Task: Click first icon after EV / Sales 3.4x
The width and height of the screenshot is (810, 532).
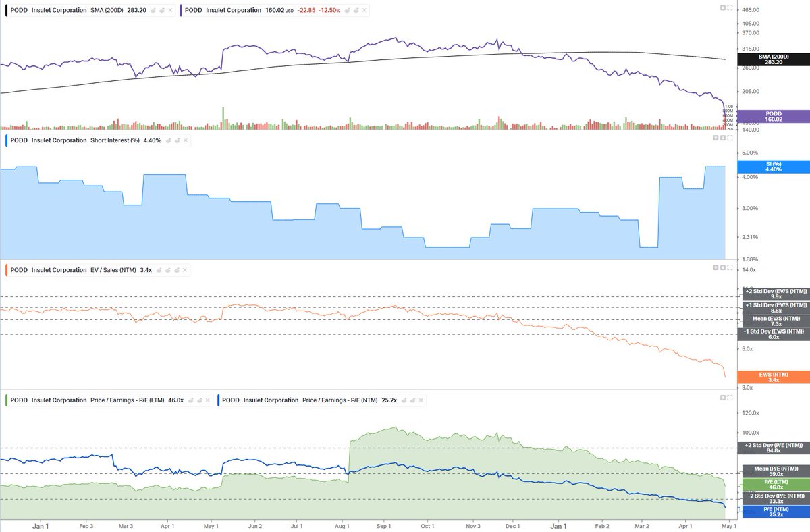Action: (159, 270)
